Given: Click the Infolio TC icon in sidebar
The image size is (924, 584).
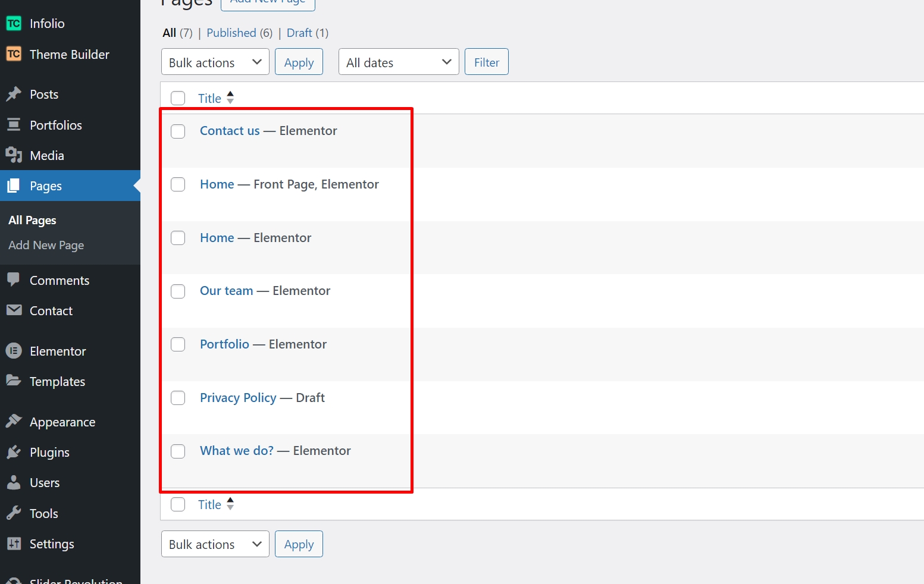Looking at the screenshot, I should point(14,23).
